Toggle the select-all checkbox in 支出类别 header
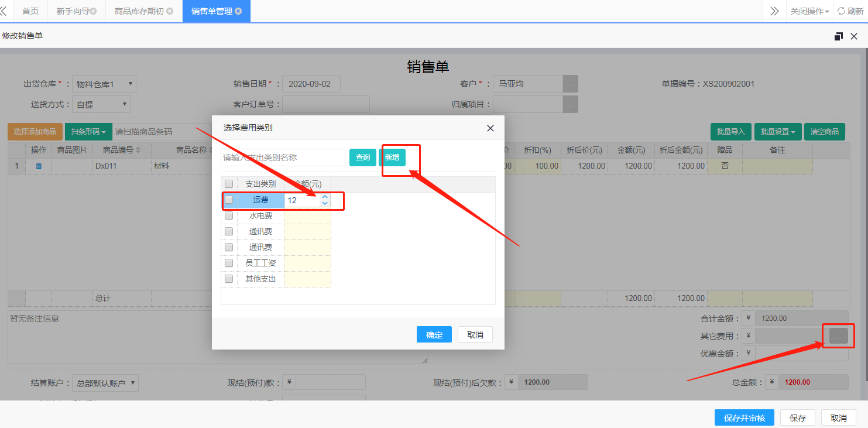Image resolution: width=868 pixels, height=428 pixels. coord(229,184)
